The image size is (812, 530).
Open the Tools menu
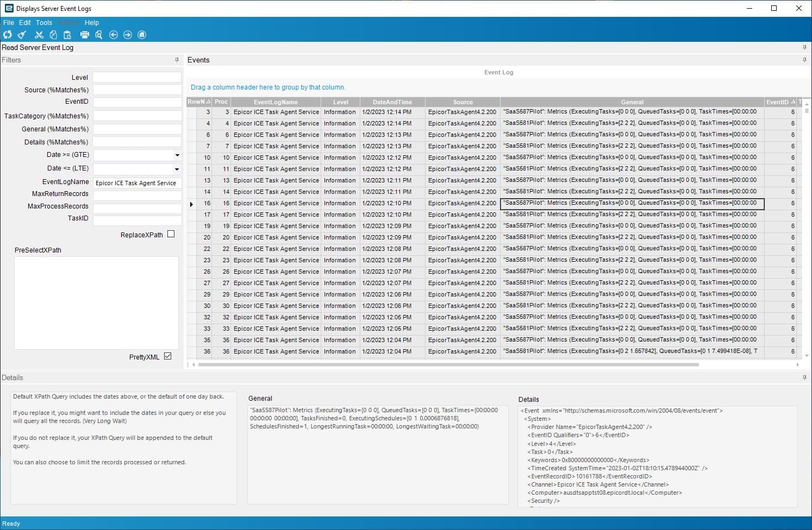pyautogui.click(x=44, y=23)
